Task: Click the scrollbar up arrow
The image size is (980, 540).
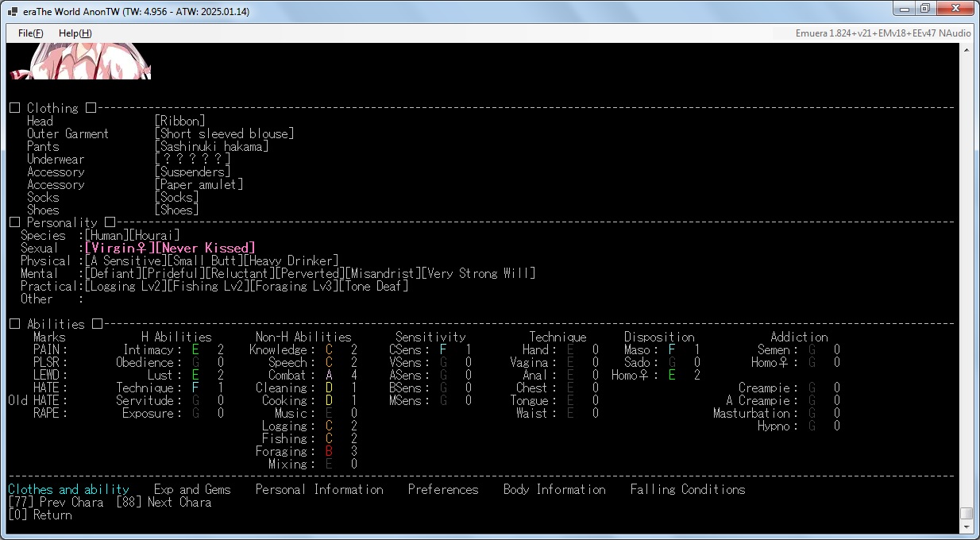Action: (x=966, y=50)
